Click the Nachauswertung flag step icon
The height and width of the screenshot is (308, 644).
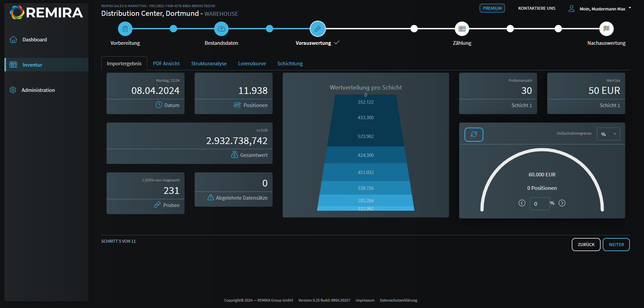[606, 29]
